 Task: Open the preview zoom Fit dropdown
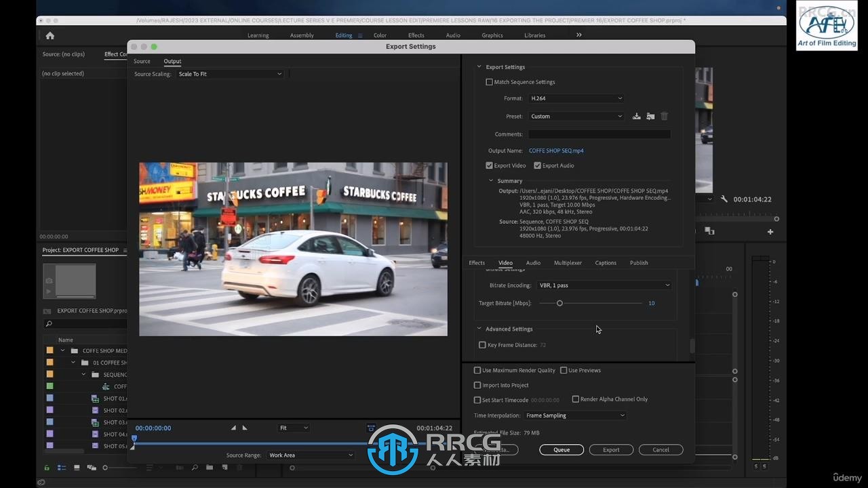294,428
